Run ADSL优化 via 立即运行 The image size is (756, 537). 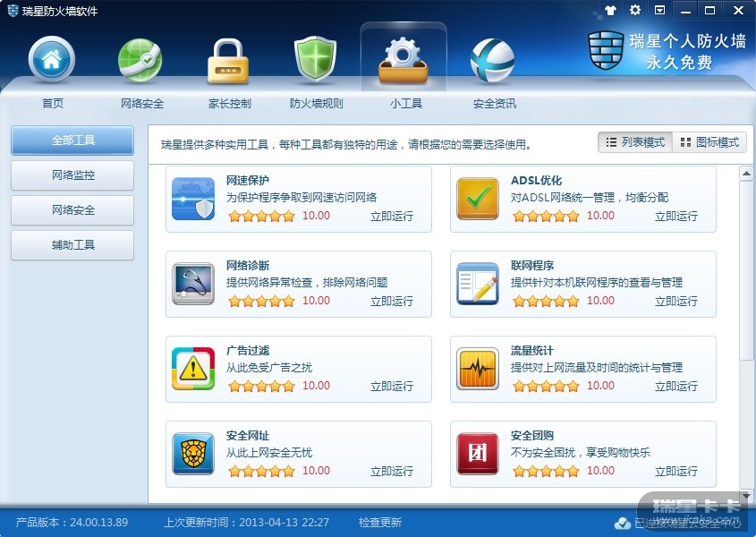tap(676, 217)
